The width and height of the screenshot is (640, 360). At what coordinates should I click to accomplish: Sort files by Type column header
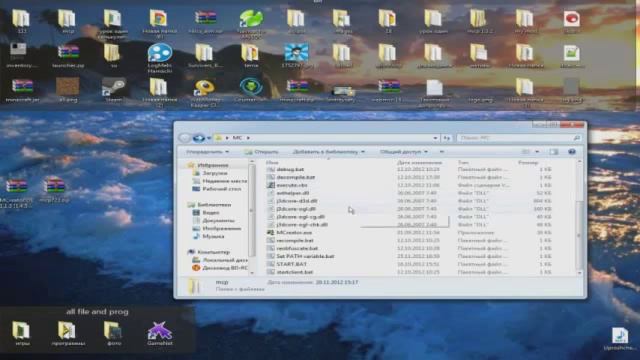pos(463,162)
